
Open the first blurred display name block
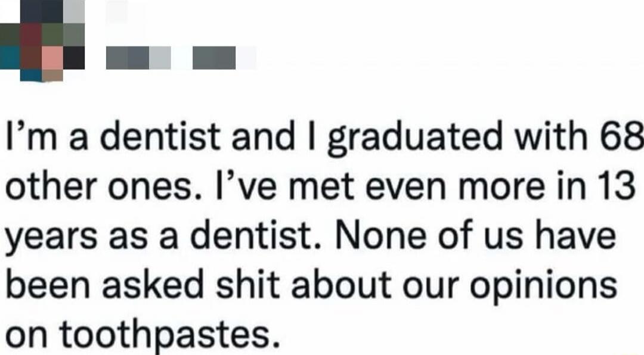tap(138, 58)
